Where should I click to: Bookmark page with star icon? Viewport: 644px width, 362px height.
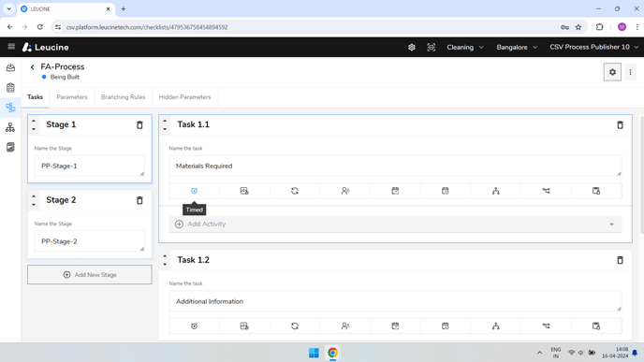tap(578, 27)
